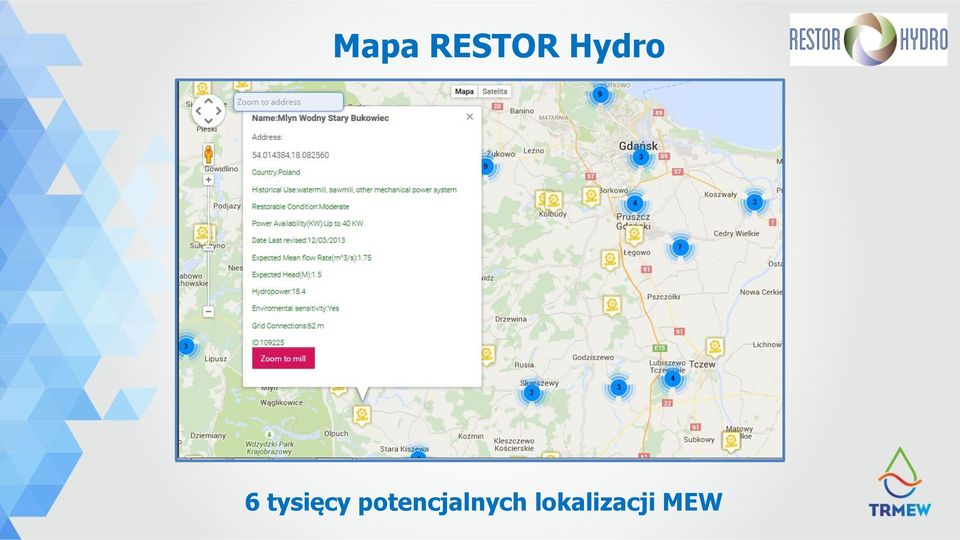Image resolution: width=960 pixels, height=540 pixels.
Task: Open cluster 3 below Godziszewo
Action: point(618,387)
